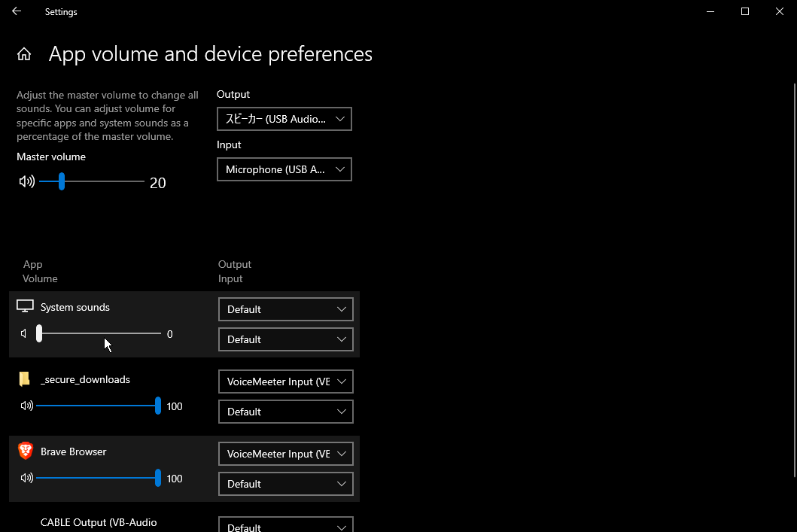The width and height of the screenshot is (797, 532).
Task: Click the System sounds volume slider track
Action: tap(105, 333)
